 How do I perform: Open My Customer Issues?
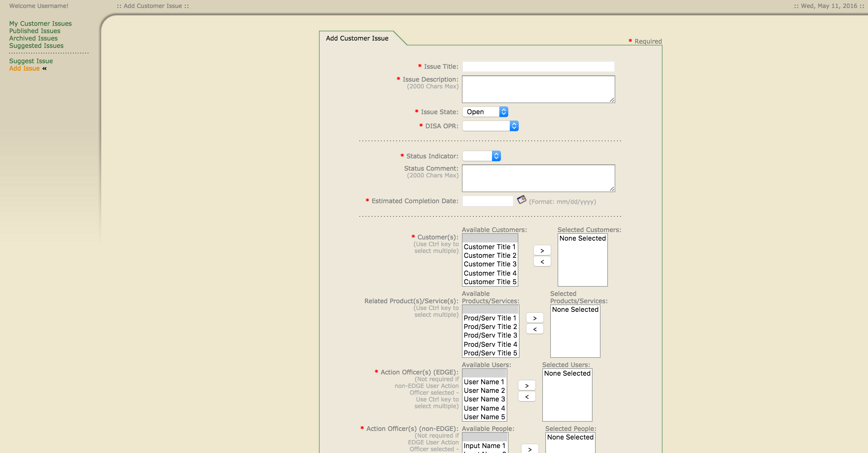coord(40,23)
